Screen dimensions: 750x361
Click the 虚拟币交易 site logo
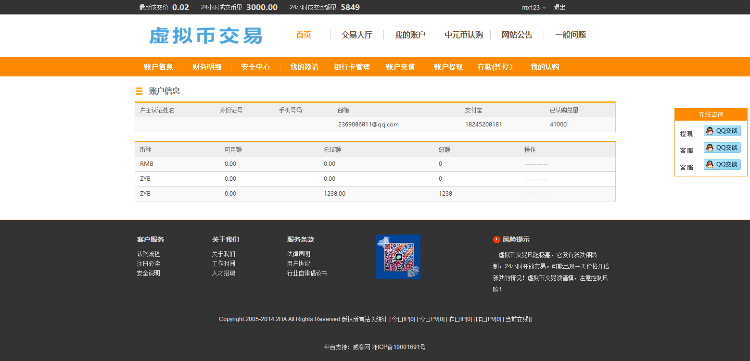pos(206,36)
